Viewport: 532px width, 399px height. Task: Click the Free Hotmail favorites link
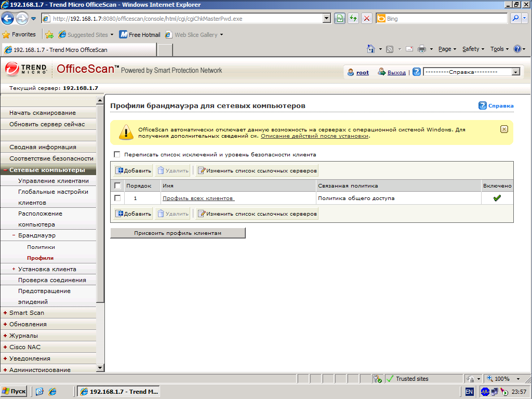pyautogui.click(x=140, y=35)
